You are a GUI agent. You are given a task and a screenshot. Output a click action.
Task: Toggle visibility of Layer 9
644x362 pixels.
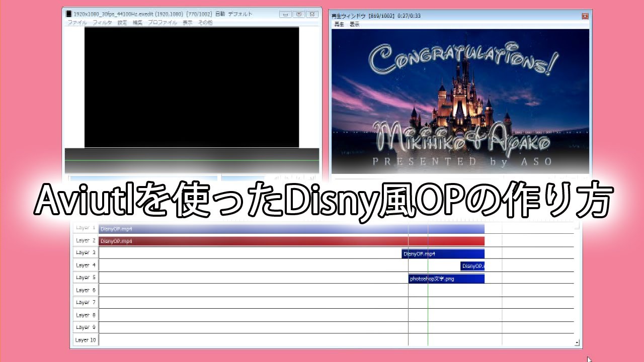(x=86, y=327)
